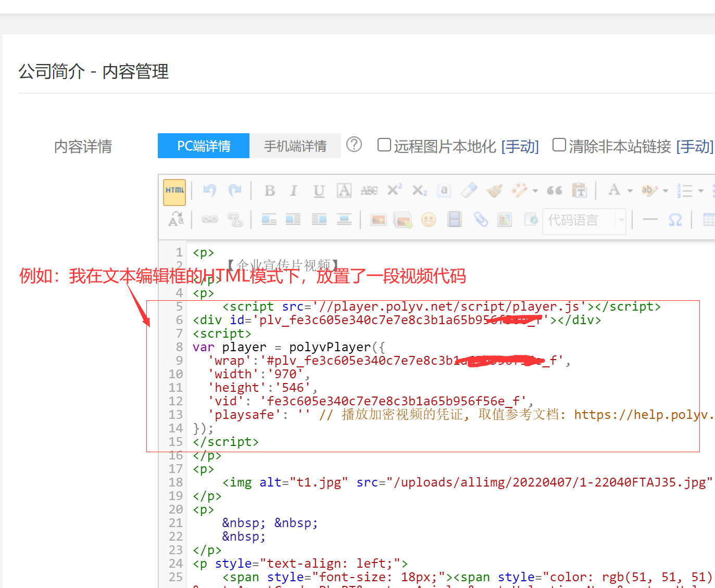Click the redo arrow in the editor toolbar

click(235, 190)
